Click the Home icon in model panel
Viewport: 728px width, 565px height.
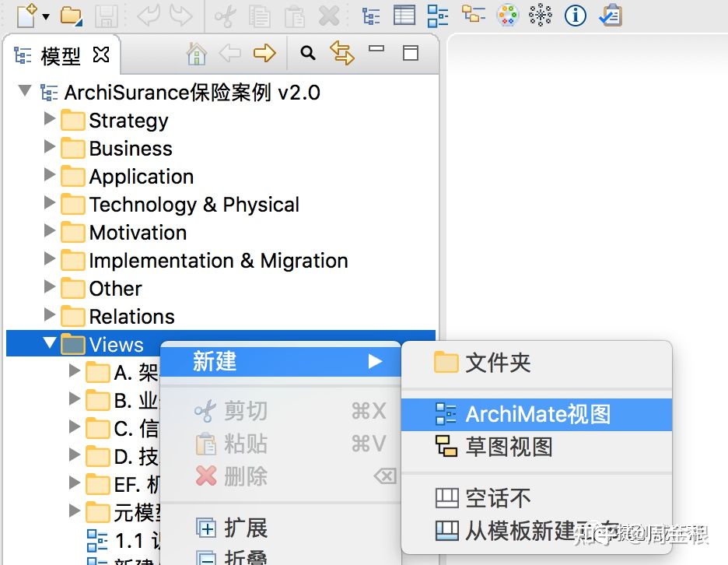tap(197, 54)
